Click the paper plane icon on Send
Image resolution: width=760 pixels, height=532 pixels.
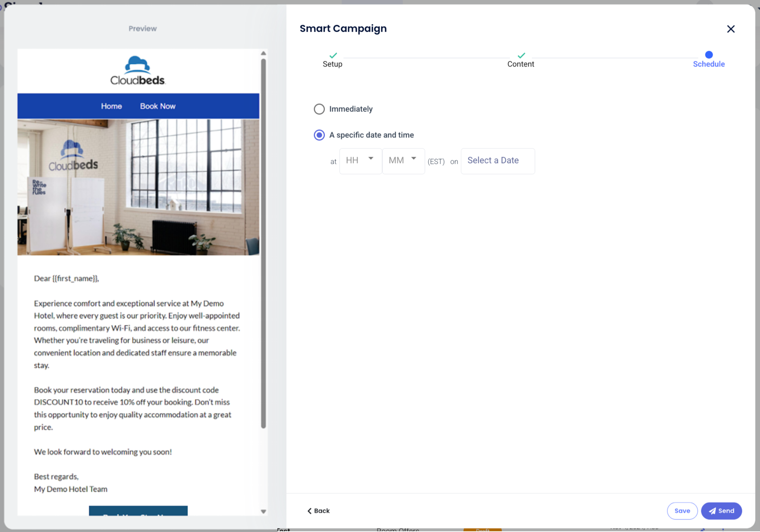point(712,511)
